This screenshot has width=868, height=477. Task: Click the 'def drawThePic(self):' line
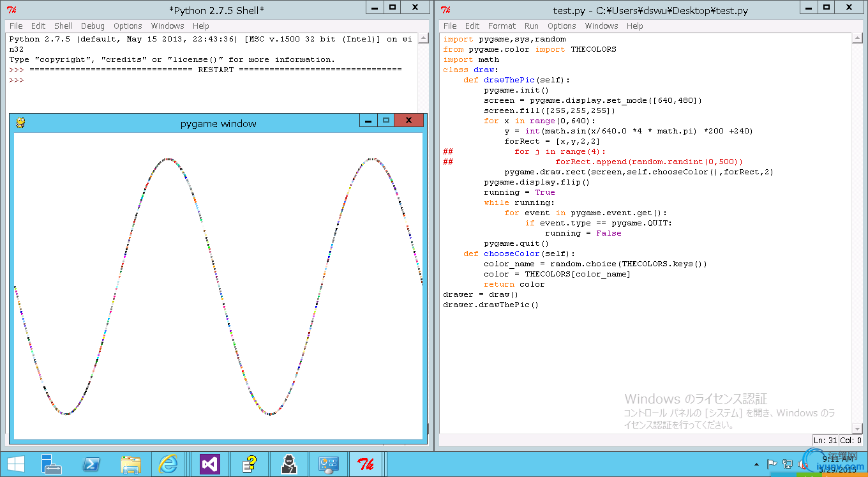[517, 80]
